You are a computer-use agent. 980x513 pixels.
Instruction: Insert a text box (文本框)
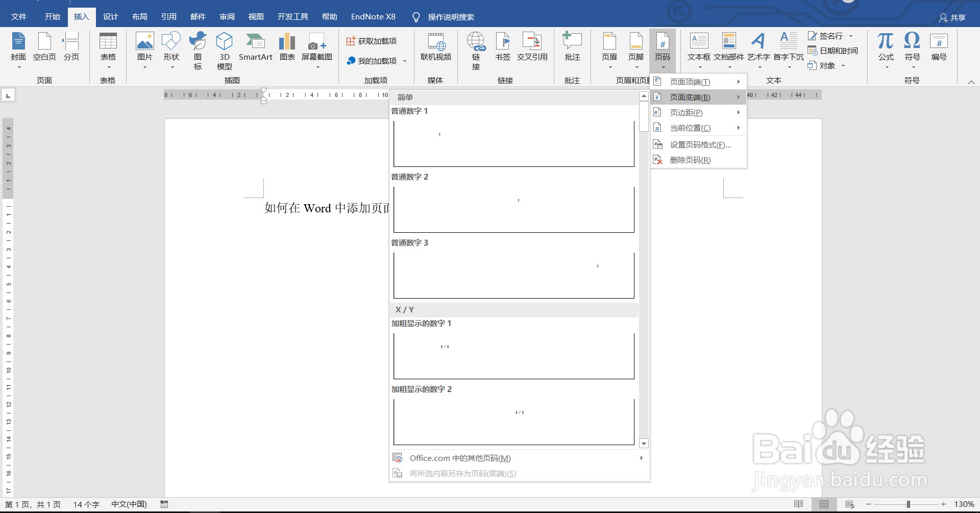coord(699,50)
